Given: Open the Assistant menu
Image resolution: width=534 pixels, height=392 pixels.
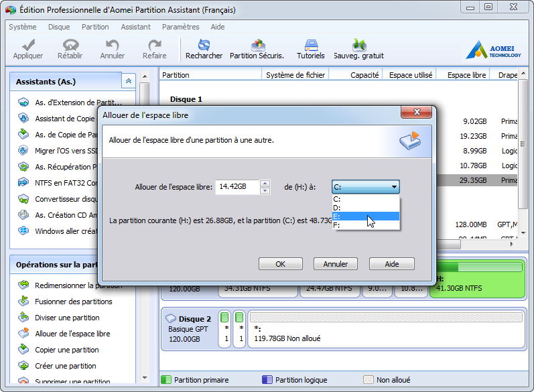Looking at the screenshot, I should click(135, 27).
